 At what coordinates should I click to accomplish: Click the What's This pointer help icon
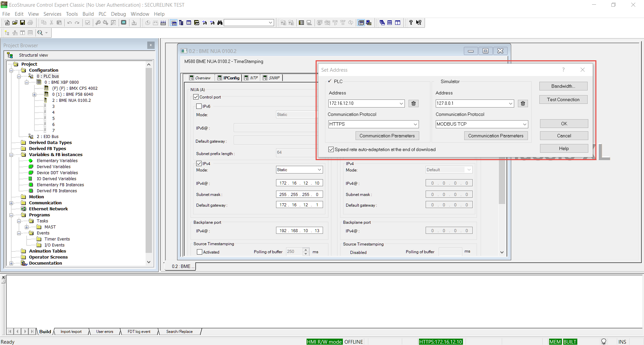click(419, 23)
